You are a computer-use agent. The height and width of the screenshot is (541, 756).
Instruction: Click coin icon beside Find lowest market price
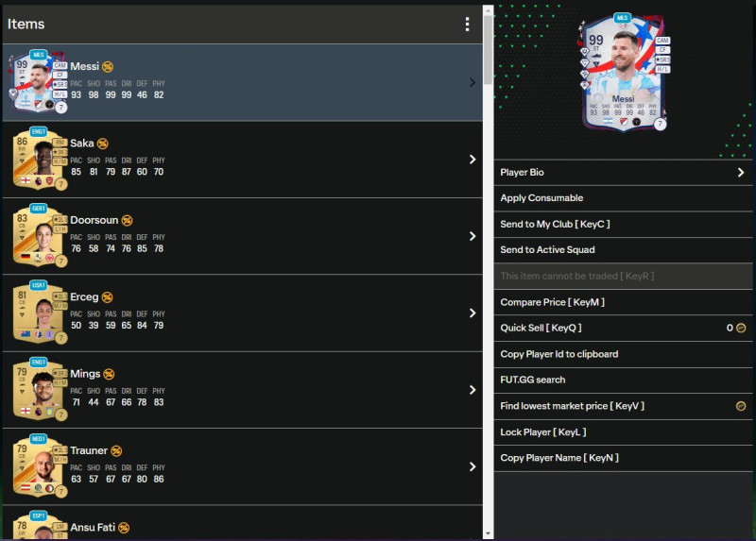pyautogui.click(x=741, y=406)
